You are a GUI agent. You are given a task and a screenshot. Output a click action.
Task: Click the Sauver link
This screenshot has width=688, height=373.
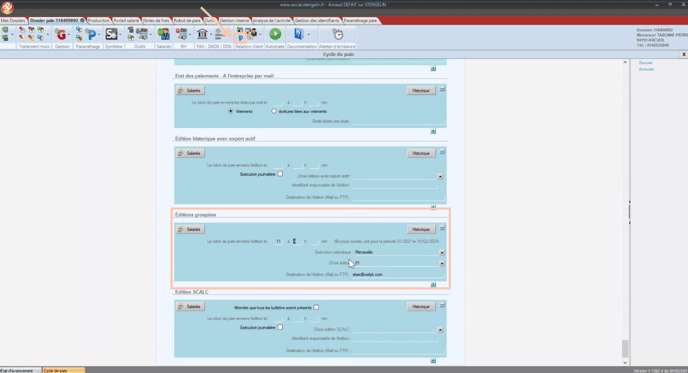click(646, 63)
